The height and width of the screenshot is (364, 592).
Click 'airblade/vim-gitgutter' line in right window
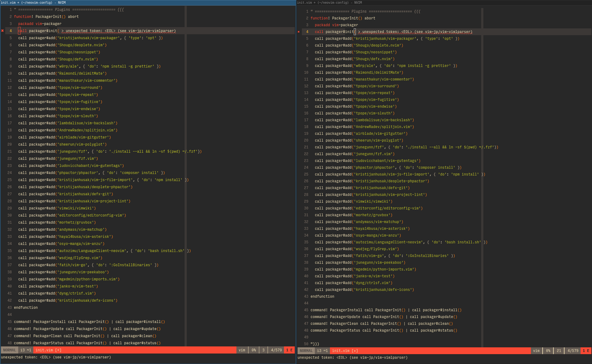tap(361, 134)
